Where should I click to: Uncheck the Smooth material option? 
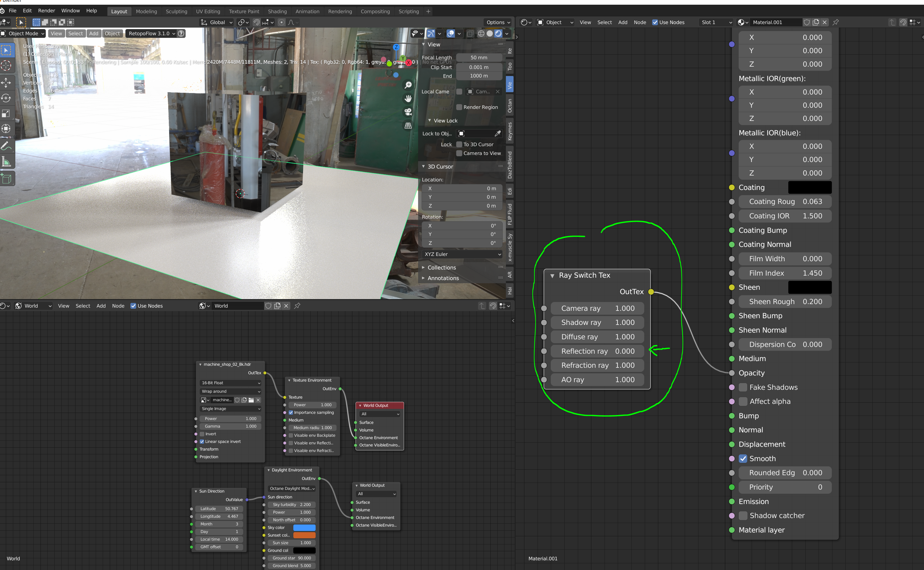pos(743,458)
